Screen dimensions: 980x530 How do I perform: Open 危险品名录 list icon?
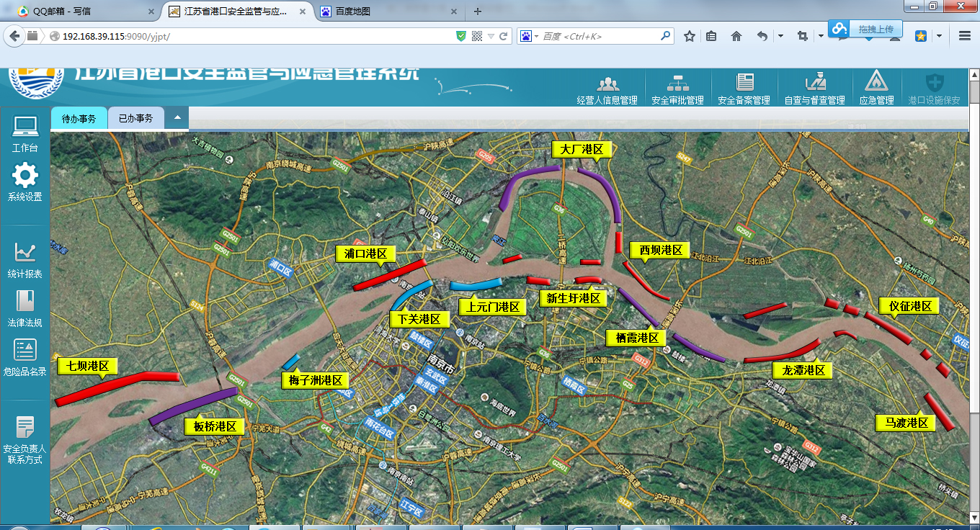point(24,351)
